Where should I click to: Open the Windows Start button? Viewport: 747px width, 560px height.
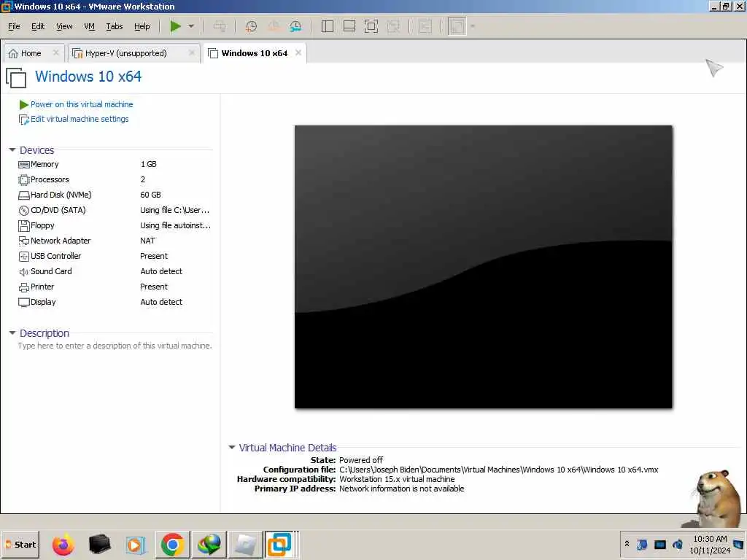click(x=20, y=544)
